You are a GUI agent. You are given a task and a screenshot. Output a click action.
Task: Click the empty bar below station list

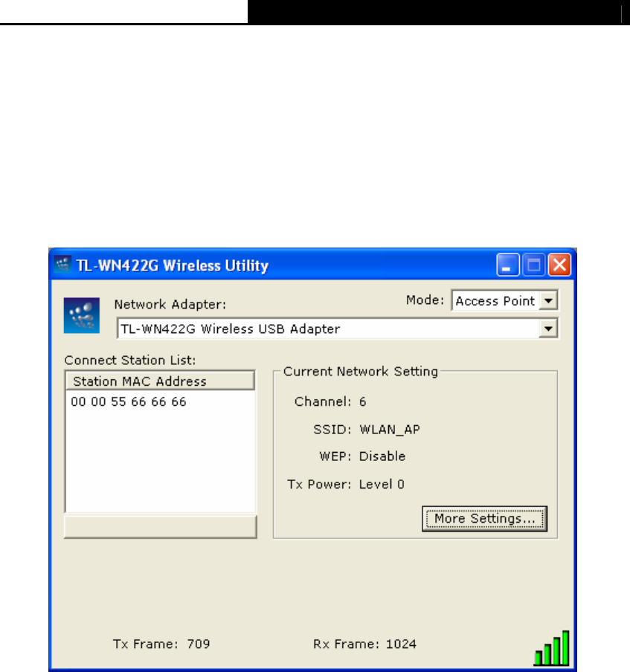click(161, 527)
